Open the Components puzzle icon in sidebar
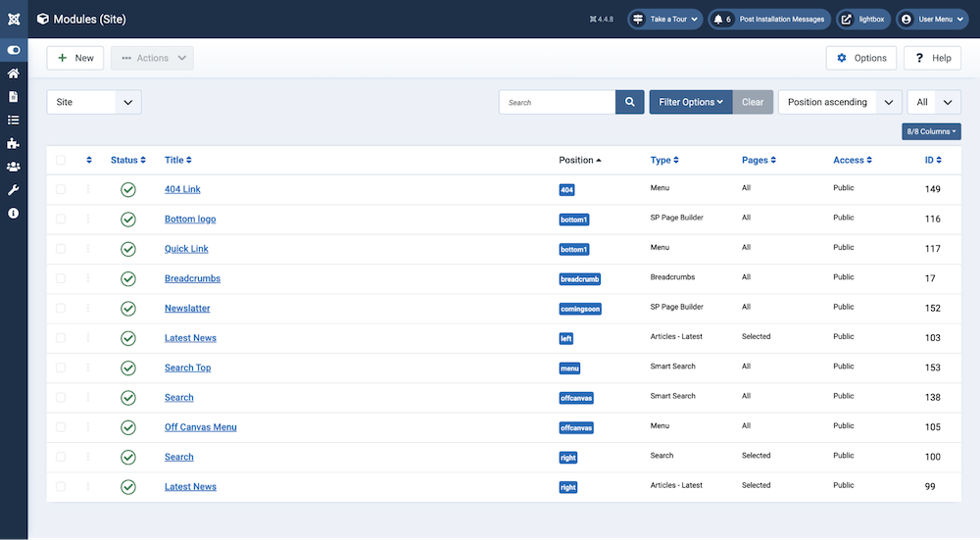Viewport: 980px width, 540px height. [x=13, y=143]
